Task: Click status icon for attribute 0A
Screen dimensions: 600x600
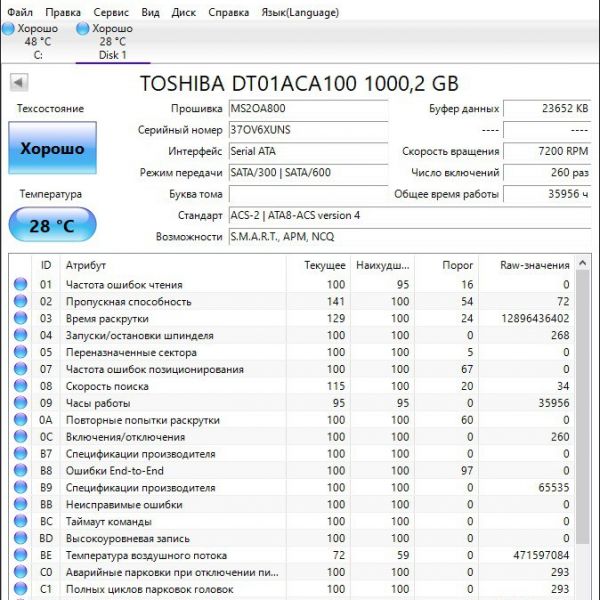Action: point(20,419)
